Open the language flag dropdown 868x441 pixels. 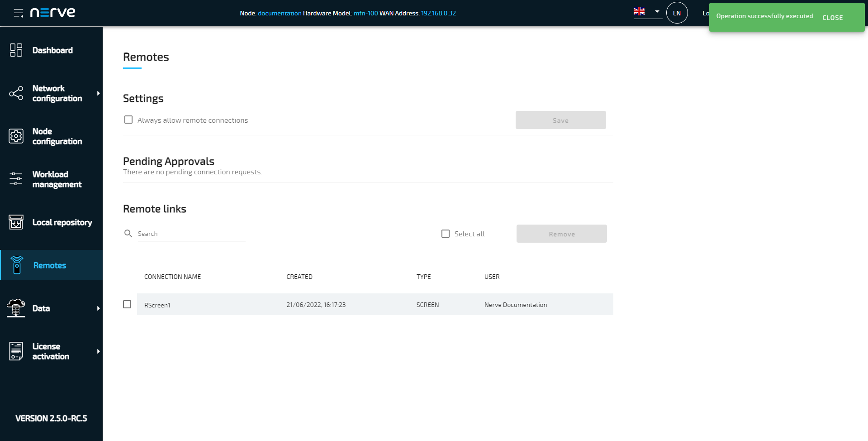click(x=647, y=12)
